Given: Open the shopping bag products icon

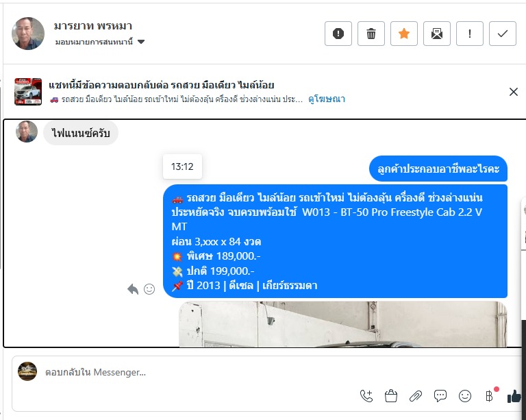Looking at the screenshot, I should click(x=391, y=396).
